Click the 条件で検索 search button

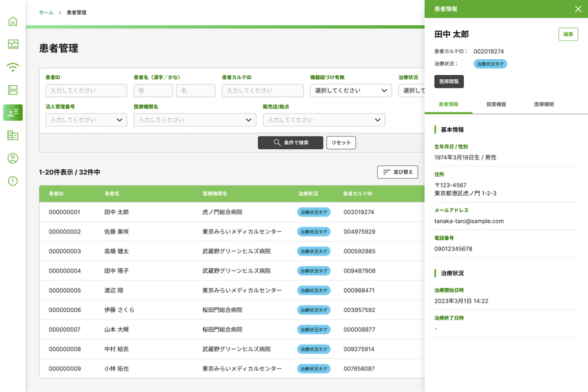point(291,142)
